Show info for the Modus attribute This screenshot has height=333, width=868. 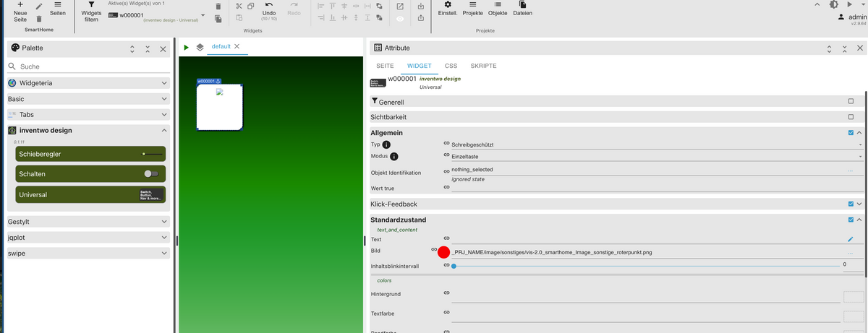(x=394, y=157)
